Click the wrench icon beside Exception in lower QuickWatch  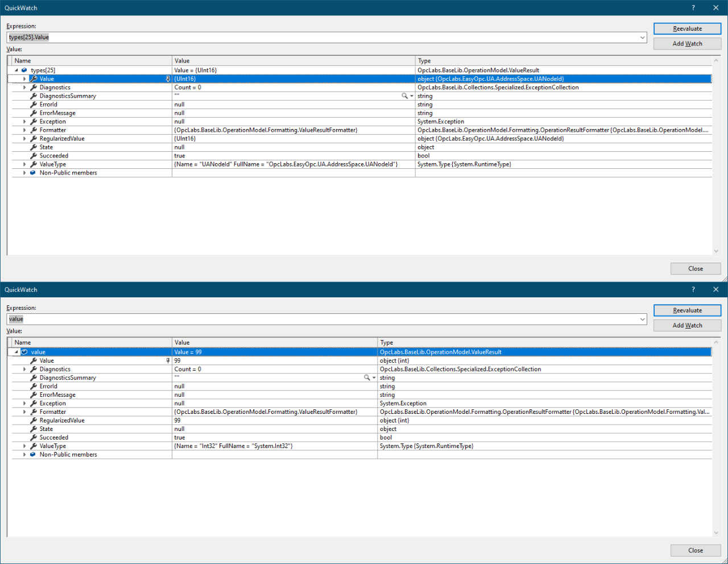pyautogui.click(x=34, y=403)
